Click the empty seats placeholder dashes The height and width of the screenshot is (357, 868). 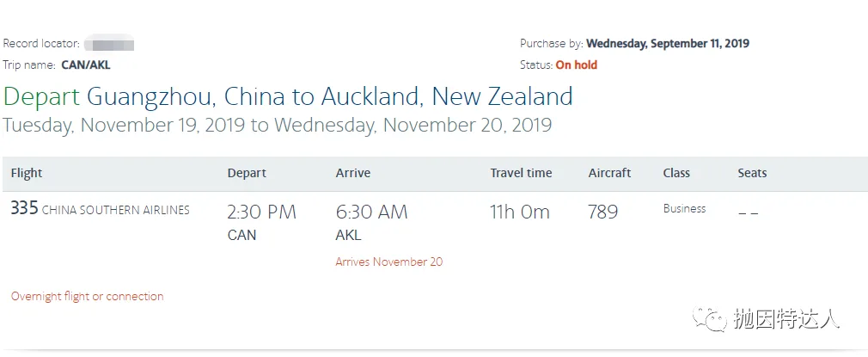[x=748, y=212]
